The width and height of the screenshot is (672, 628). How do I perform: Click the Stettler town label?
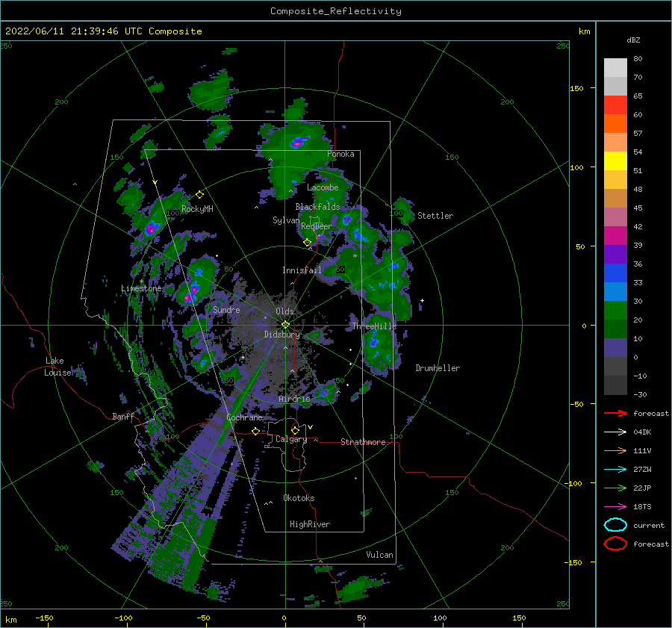point(435,216)
